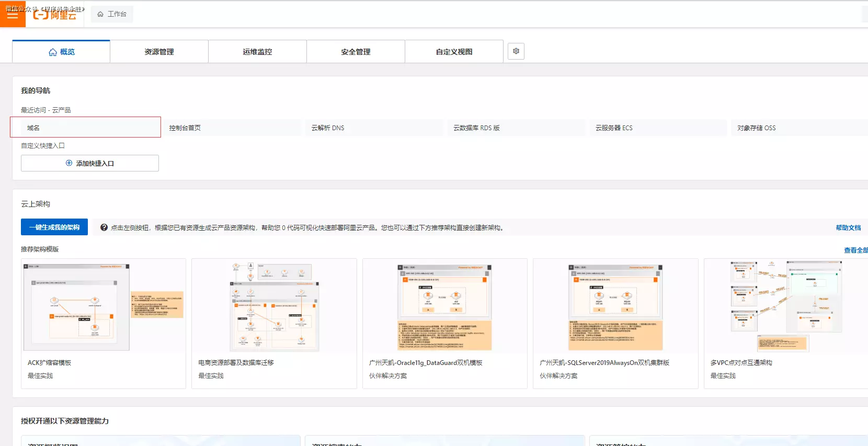This screenshot has height=446, width=868.
Task: Click the 工作台 workbench home button
Action: click(x=112, y=14)
